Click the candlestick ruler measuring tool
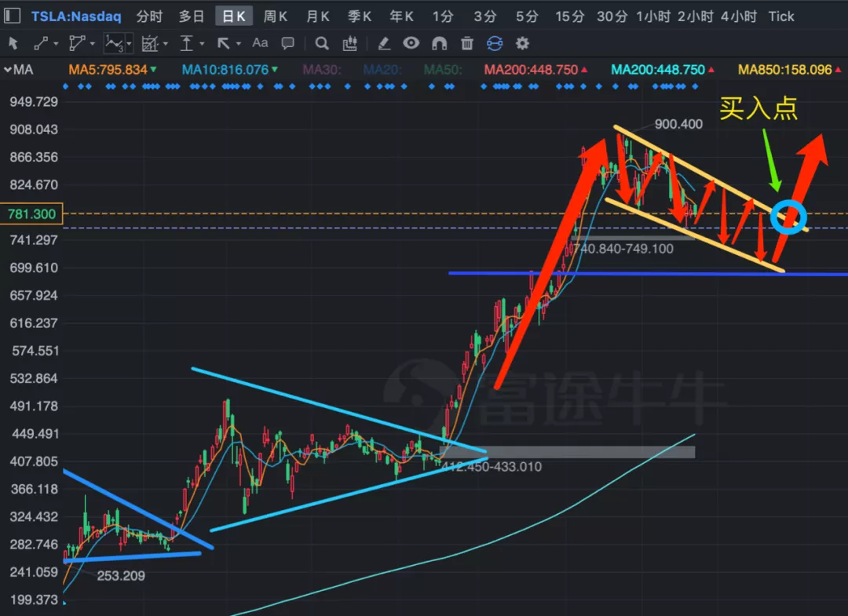The height and width of the screenshot is (616, 848). [x=350, y=43]
